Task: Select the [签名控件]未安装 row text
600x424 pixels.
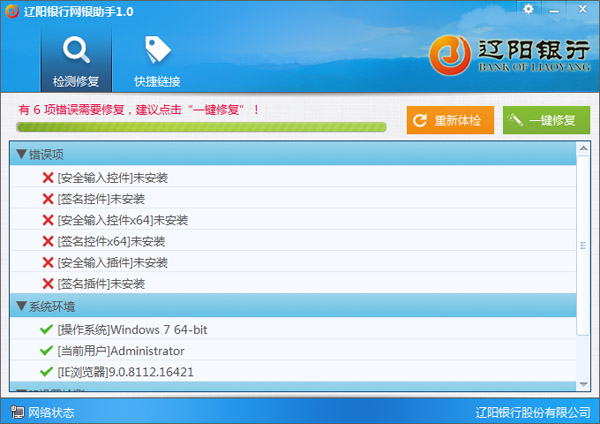Action: pos(101,199)
